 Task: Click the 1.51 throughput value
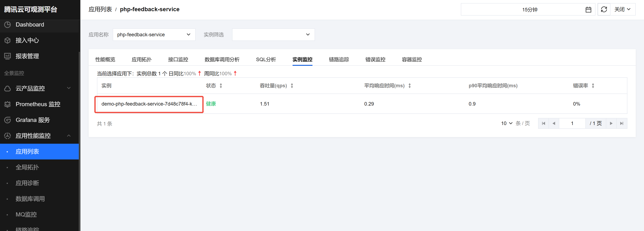pos(264,104)
